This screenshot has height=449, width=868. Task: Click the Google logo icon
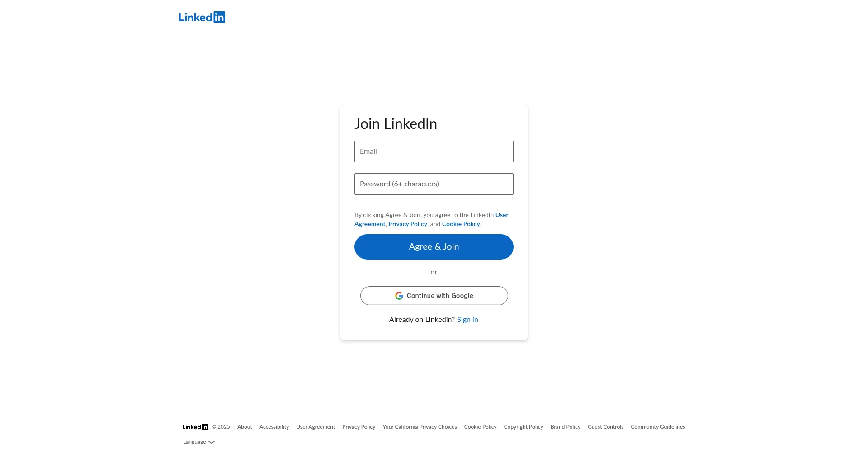399,296
